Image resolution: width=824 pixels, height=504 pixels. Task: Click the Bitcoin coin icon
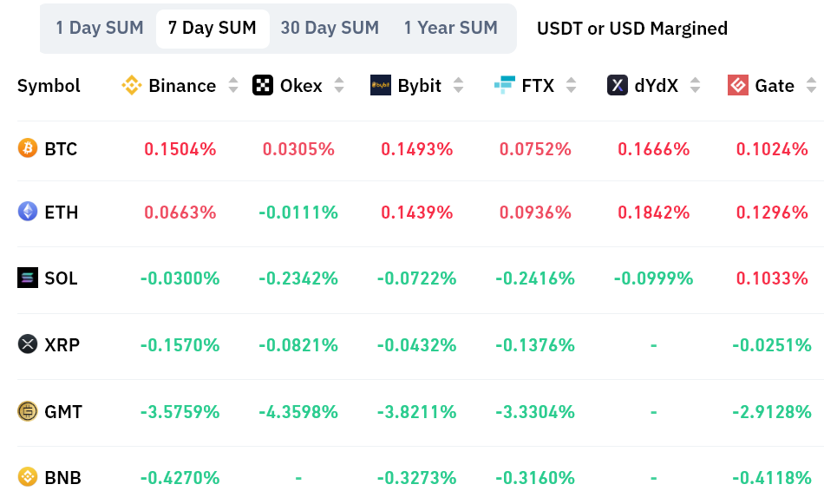tap(28, 149)
